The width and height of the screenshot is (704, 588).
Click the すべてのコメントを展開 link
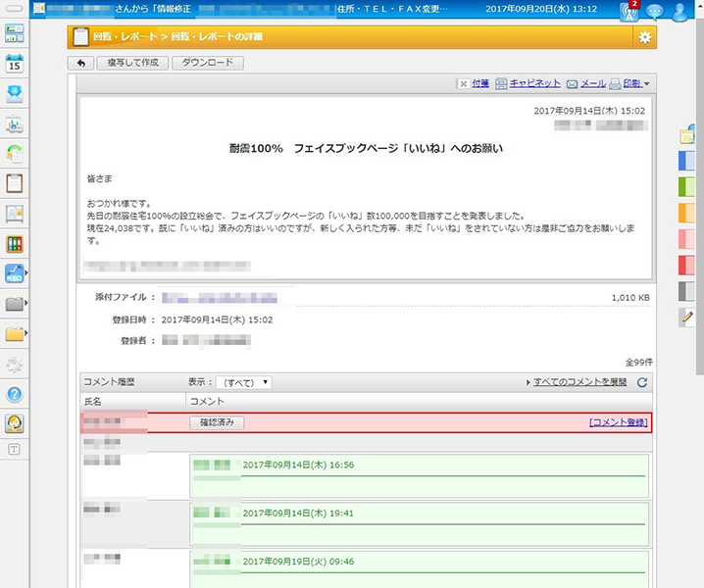pos(578,382)
